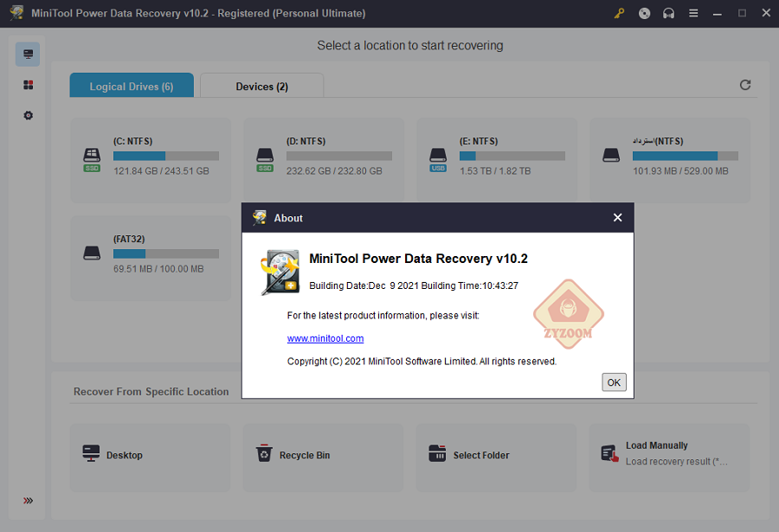This screenshot has width=779, height=532.
Task: Select the This PC sidebar icon
Action: pos(28,54)
